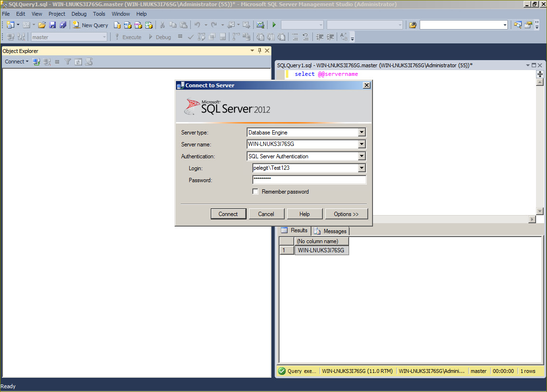Image resolution: width=547 pixels, height=392 pixels.
Task: Close the Connect to Server dialog
Action: [x=366, y=85]
